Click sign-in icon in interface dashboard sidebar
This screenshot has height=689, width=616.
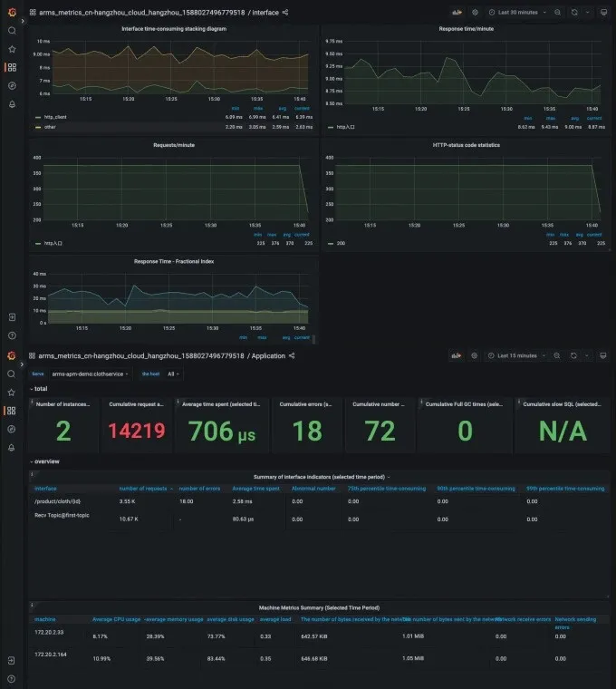pos(12,316)
